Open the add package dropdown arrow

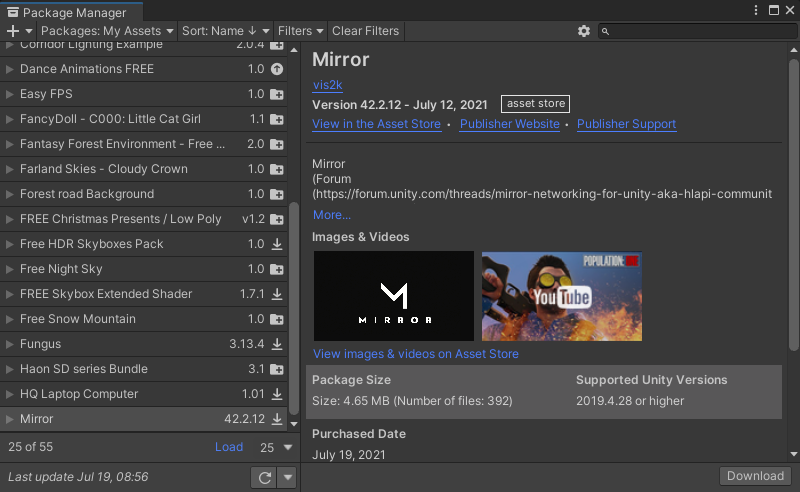coord(29,31)
